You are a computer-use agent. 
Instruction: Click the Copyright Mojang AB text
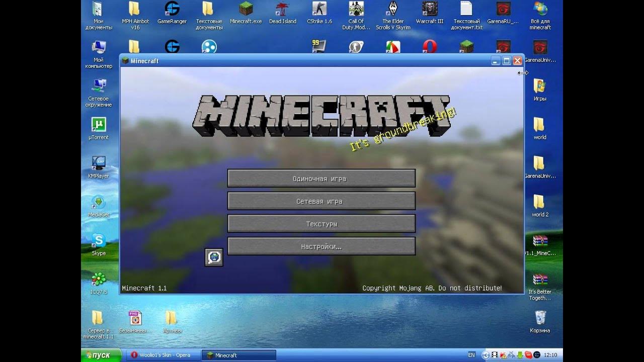(x=432, y=288)
